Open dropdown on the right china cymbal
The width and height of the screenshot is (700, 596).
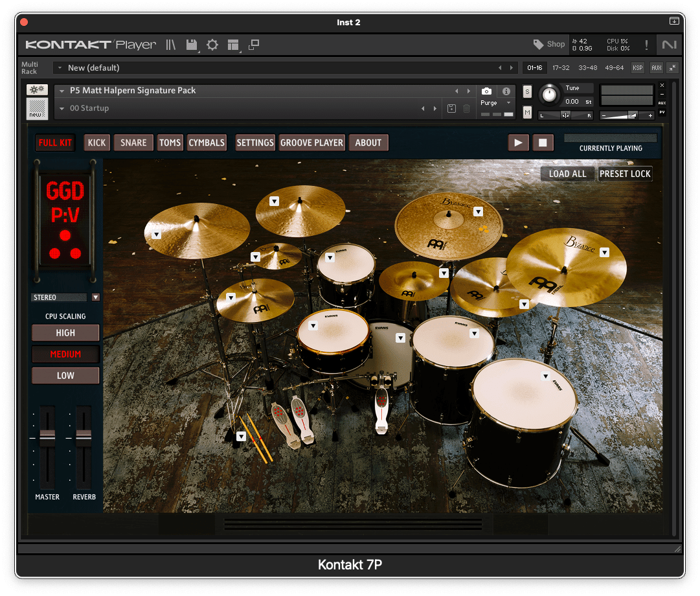(604, 253)
